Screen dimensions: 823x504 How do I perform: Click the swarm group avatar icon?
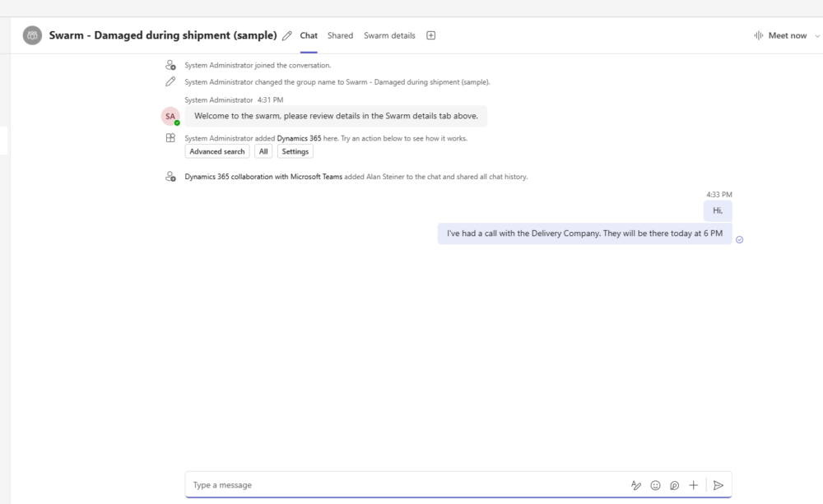32,35
